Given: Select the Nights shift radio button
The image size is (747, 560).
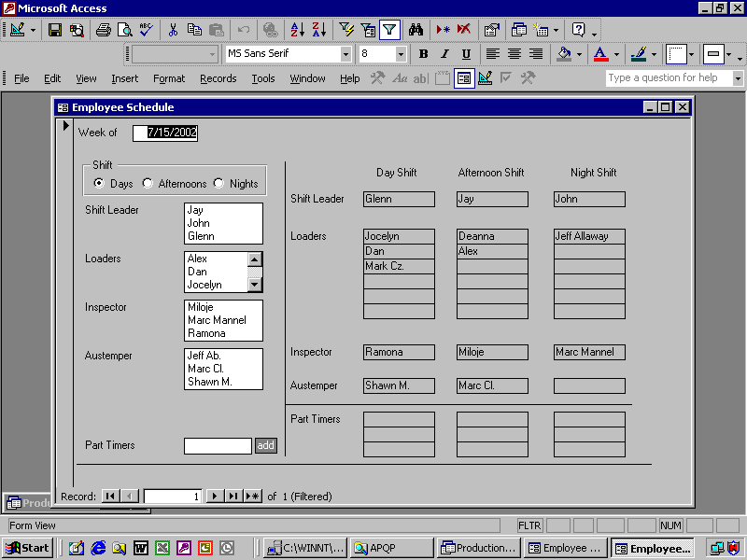Looking at the screenshot, I should pos(218,183).
